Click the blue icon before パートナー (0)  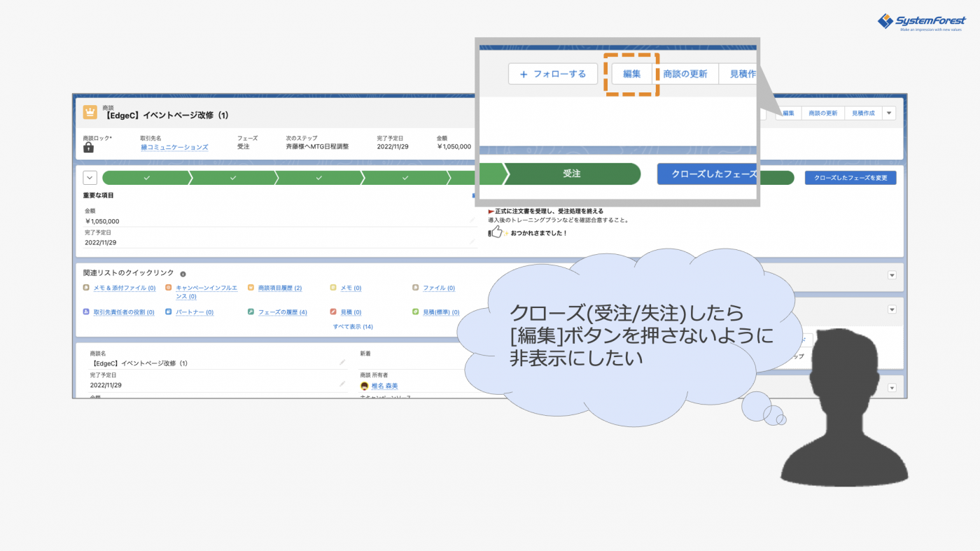(x=169, y=312)
